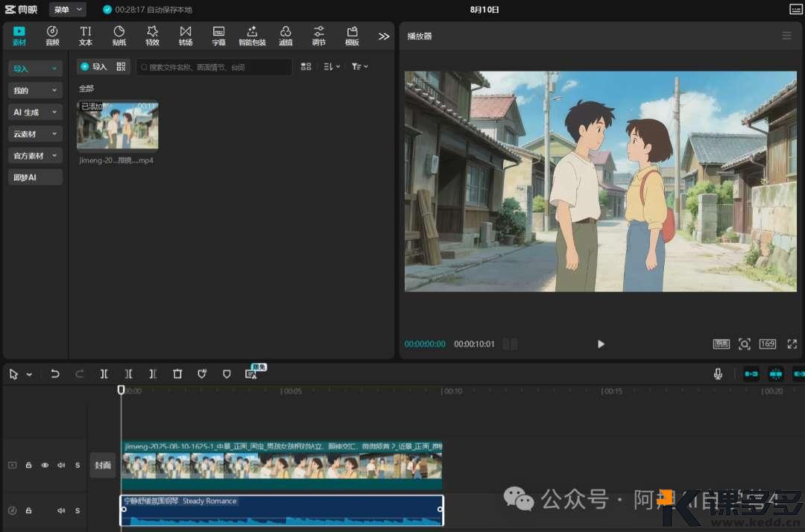Open the QR code import icon
This screenshot has height=532, width=805.
pyautogui.click(x=121, y=66)
